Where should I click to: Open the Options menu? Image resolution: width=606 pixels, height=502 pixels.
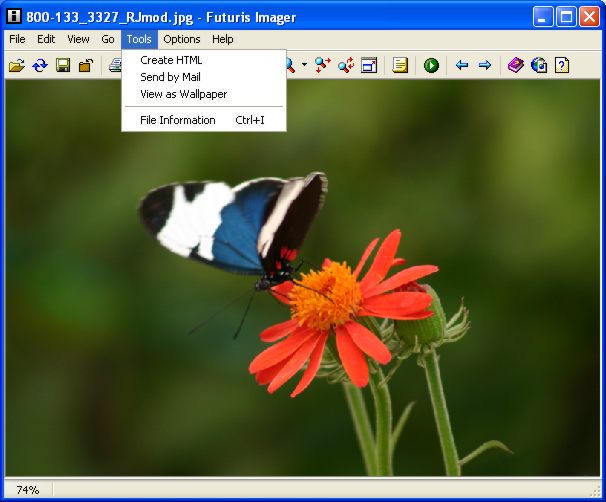[x=182, y=39]
